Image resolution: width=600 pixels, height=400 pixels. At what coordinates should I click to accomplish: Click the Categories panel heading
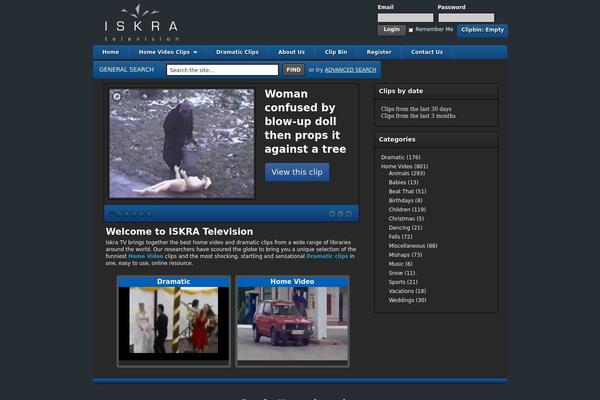(397, 139)
